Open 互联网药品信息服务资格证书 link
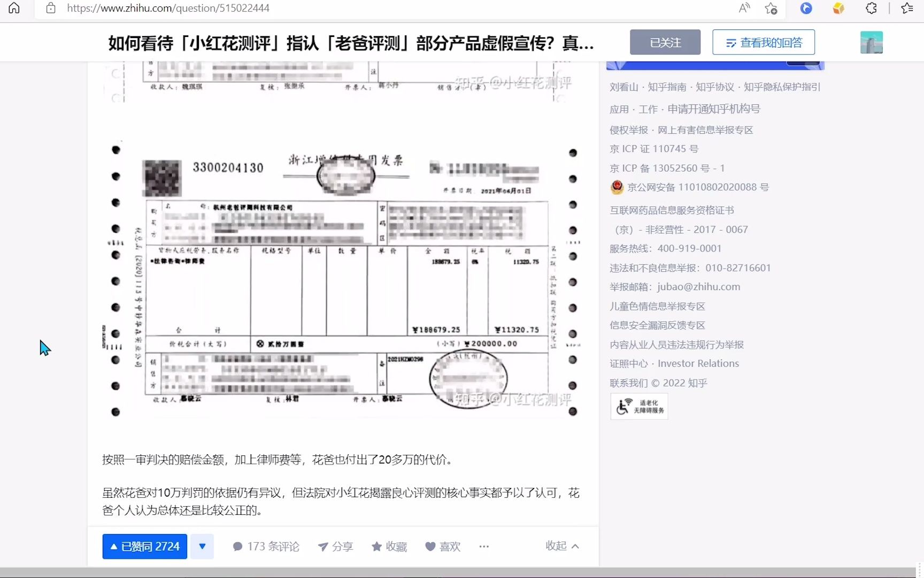This screenshot has height=578, width=924. 672,210
